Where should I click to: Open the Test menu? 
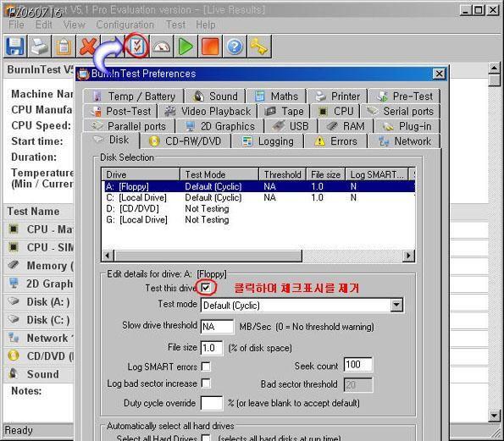click(x=175, y=25)
